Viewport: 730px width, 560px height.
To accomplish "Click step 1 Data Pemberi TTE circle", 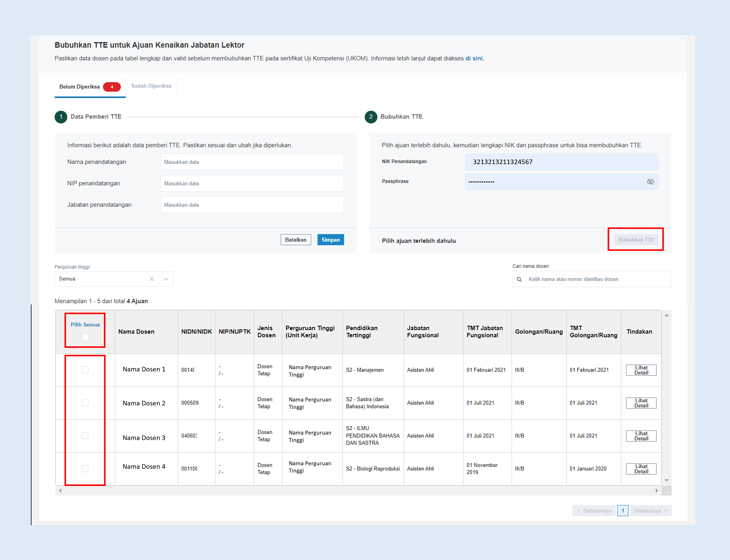I will [61, 117].
